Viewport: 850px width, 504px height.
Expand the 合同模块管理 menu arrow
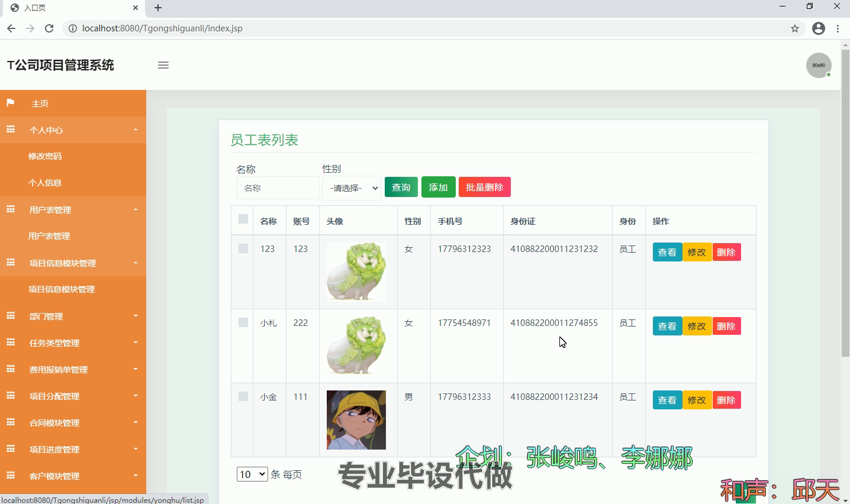tap(136, 422)
